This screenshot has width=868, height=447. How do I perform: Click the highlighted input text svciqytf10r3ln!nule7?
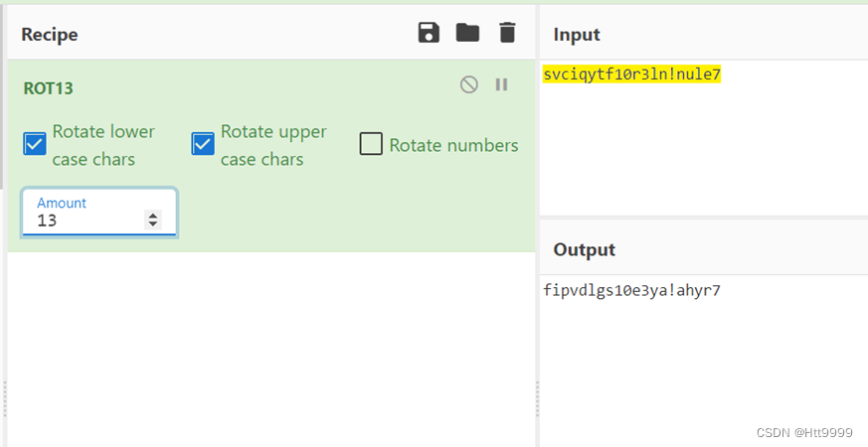click(x=631, y=74)
